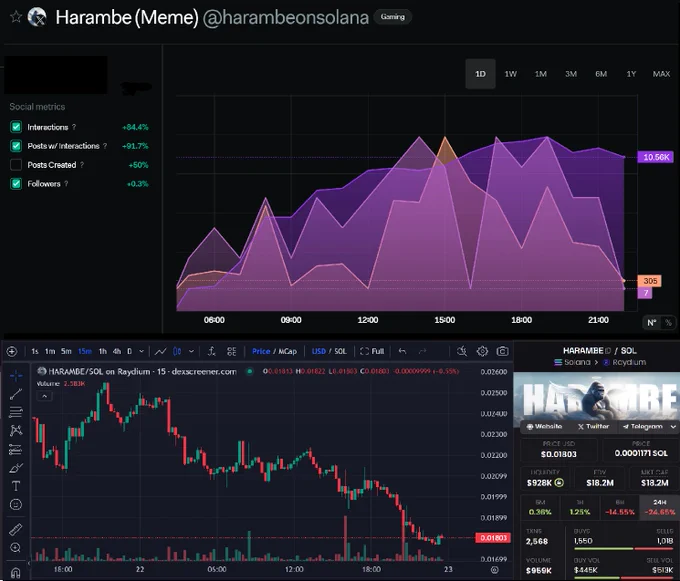The width and height of the screenshot is (680, 581).
Task: Set chart interval to D
Action: point(129,351)
